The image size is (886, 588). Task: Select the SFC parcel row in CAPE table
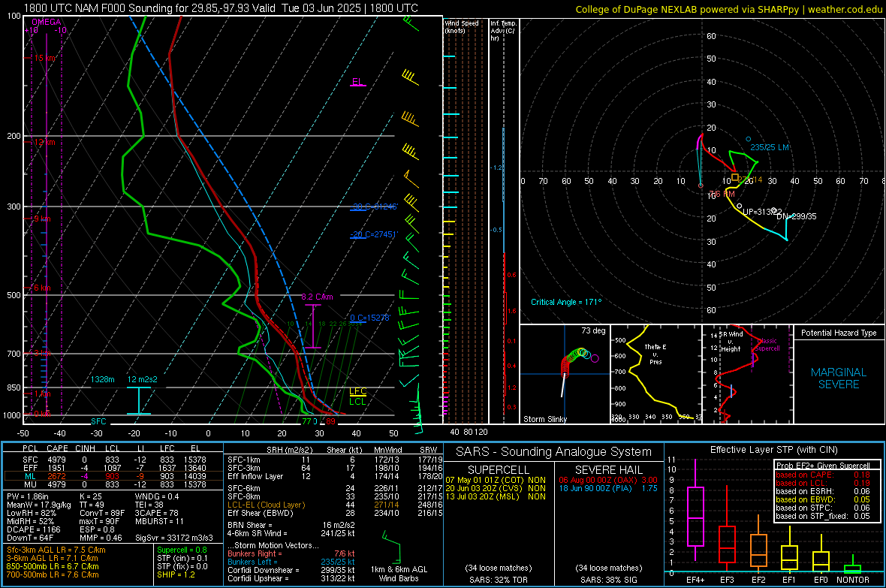[x=113, y=460]
